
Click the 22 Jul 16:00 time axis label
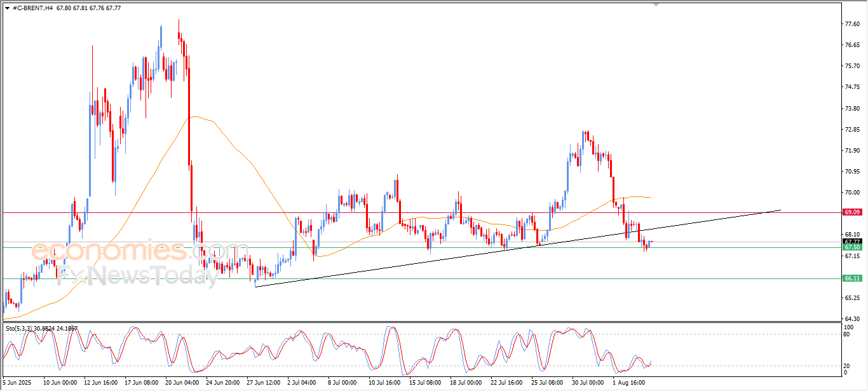coord(506,383)
